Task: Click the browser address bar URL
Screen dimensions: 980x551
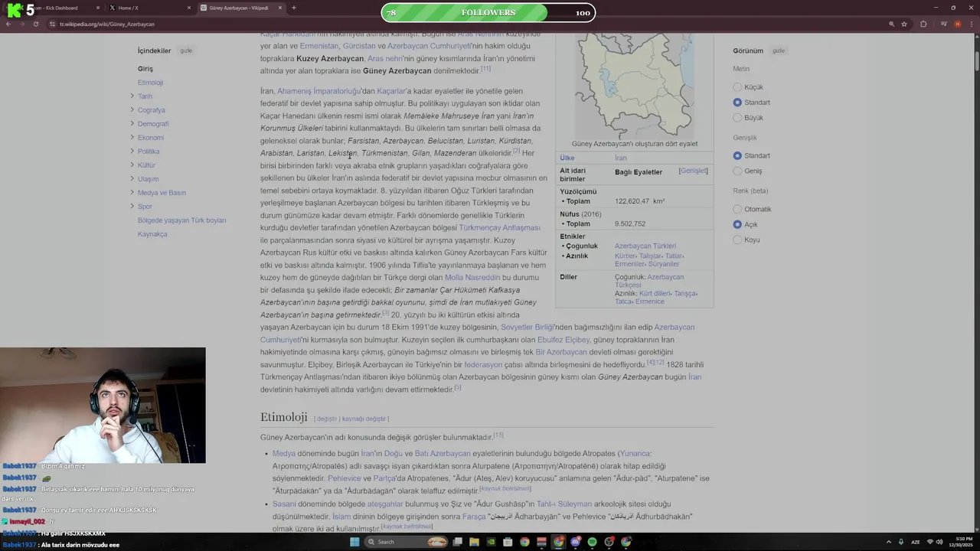Action: (107, 24)
